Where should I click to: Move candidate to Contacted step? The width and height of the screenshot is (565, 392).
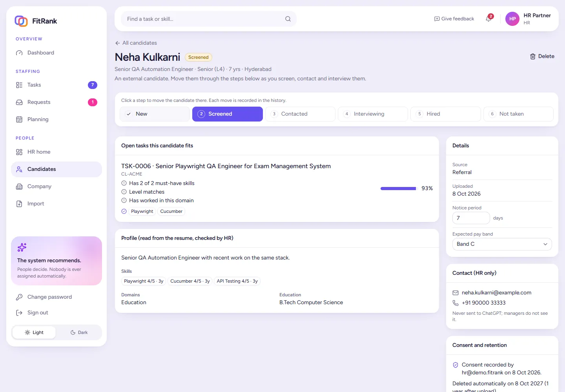coord(300,114)
